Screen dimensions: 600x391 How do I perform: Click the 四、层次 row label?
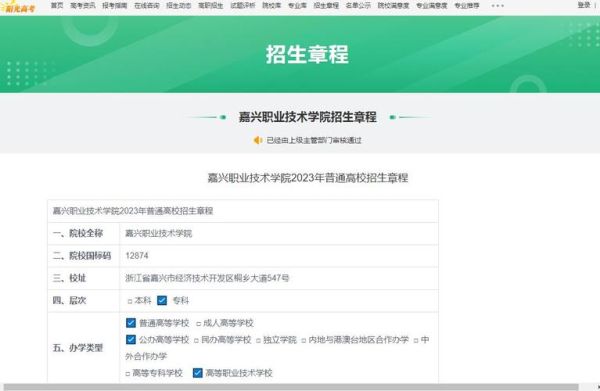coord(69,300)
